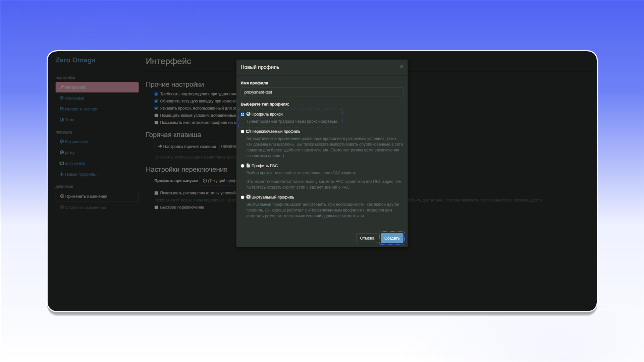Open the auto switch profile
Screen dimensions: 644x362
click(x=97, y=163)
